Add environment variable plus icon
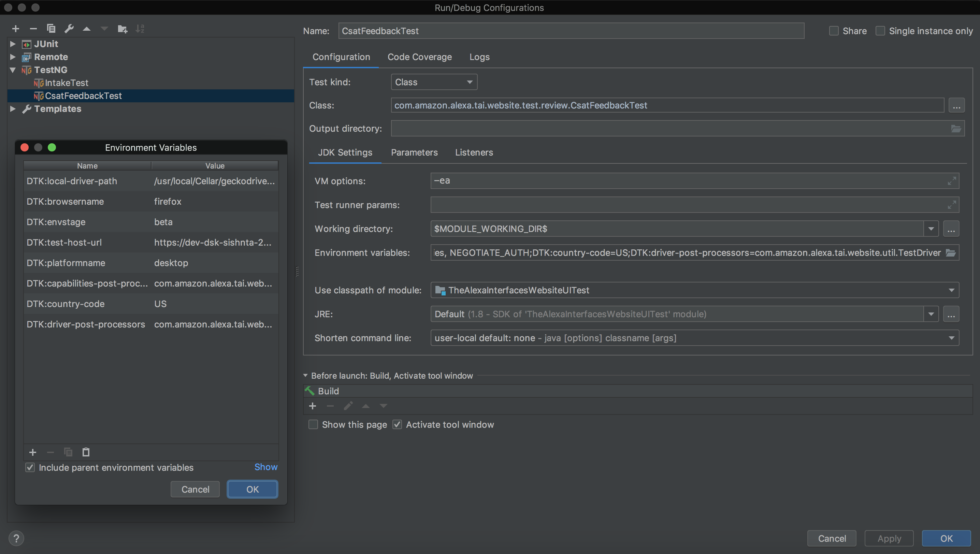This screenshot has width=980, height=554. (x=33, y=452)
